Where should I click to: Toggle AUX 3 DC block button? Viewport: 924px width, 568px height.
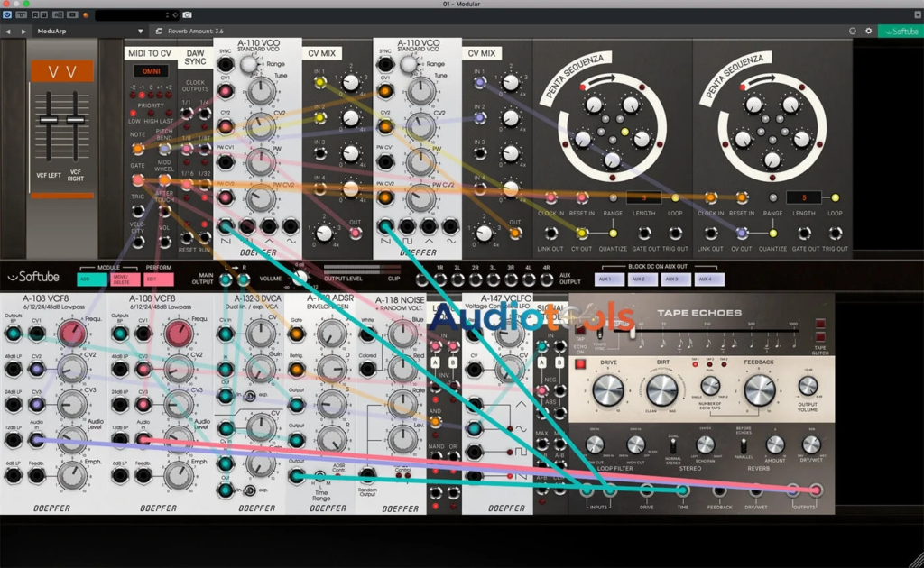coord(676,279)
